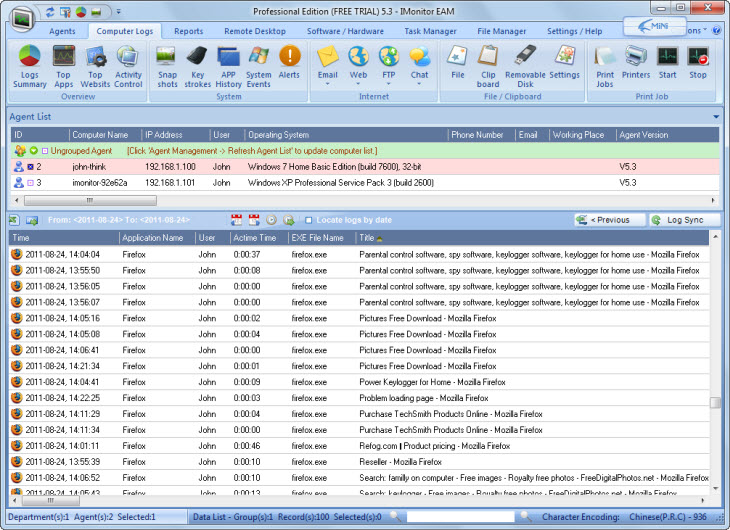Expand the Email dropdown menu
Image resolution: width=730 pixels, height=530 pixels.
(327, 85)
